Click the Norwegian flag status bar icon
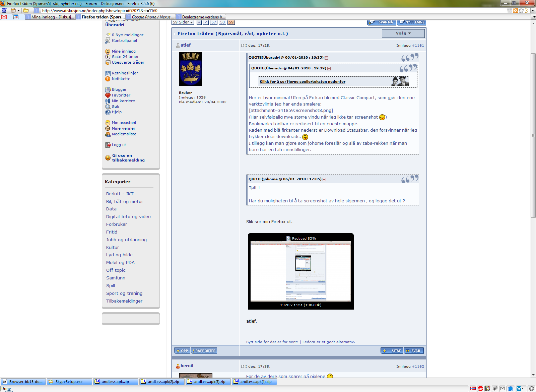 pos(473,389)
